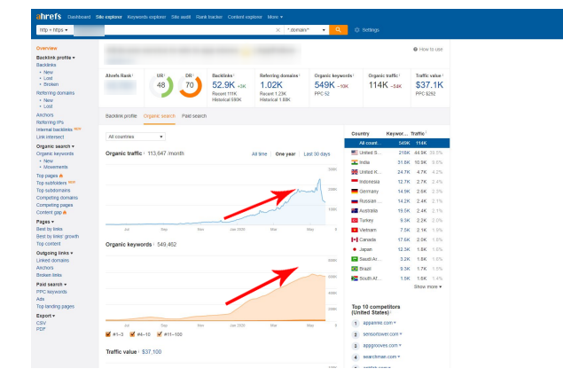Select the Last 30 days chart range
The width and height of the screenshot is (563, 392).
point(317,154)
